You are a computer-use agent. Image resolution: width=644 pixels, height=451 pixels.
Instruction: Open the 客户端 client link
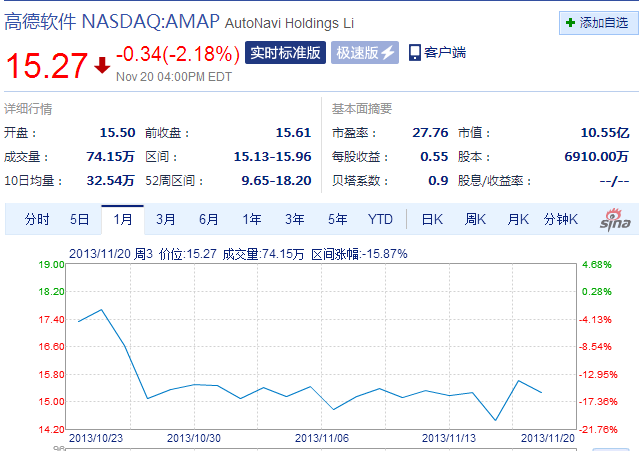(x=438, y=53)
